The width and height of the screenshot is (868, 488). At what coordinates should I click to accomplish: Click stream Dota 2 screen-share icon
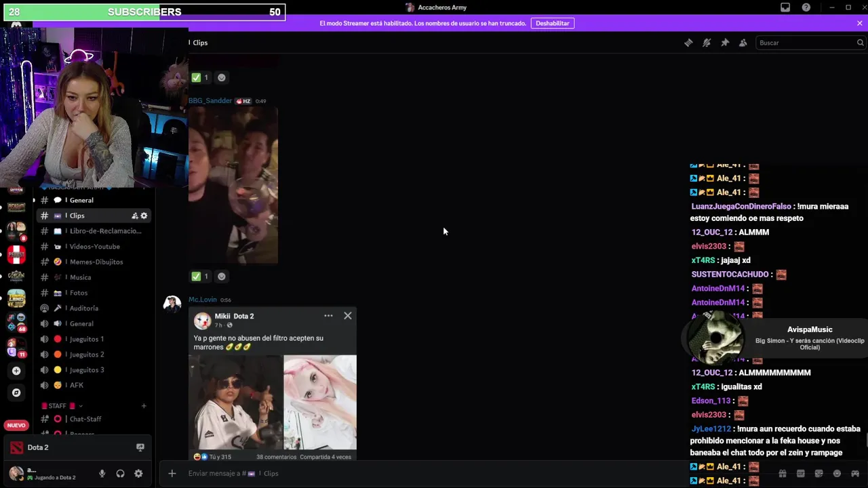(x=140, y=447)
